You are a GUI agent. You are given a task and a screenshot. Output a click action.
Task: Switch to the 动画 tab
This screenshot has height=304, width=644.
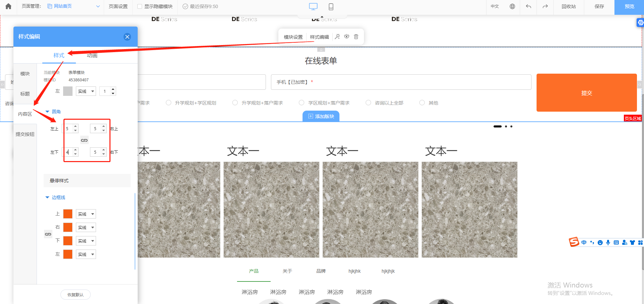point(92,55)
